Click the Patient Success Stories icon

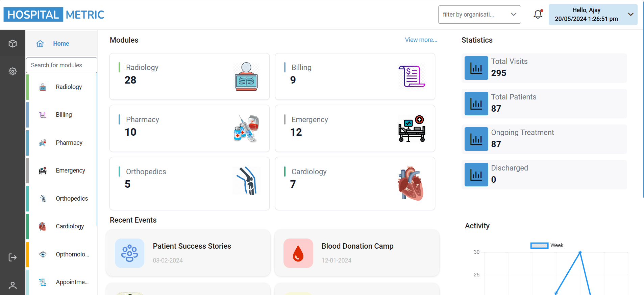tap(129, 253)
